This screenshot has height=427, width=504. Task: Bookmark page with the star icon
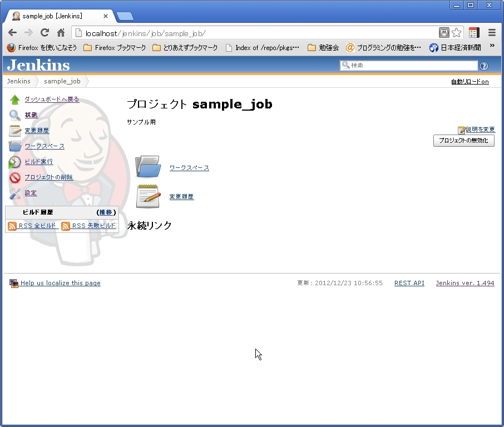click(x=456, y=32)
